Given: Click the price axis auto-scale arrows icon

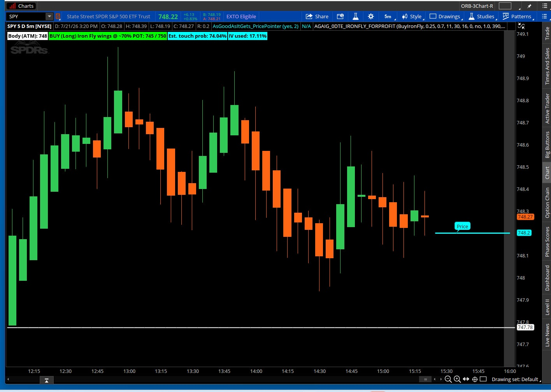Looking at the screenshot, I should click(521, 26).
